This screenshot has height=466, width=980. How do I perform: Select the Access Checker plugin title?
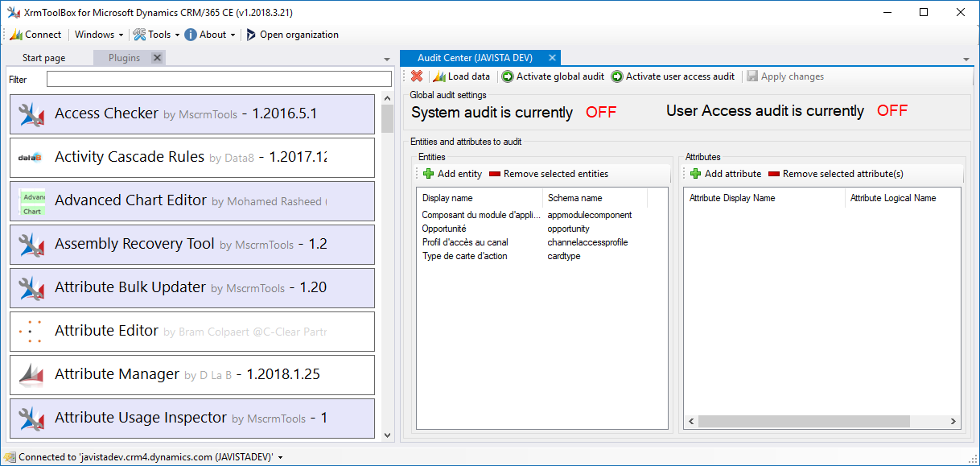coord(106,113)
